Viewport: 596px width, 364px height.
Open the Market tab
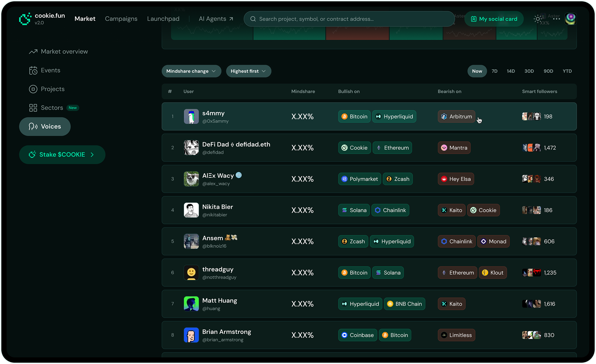click(x=85, y=19)
